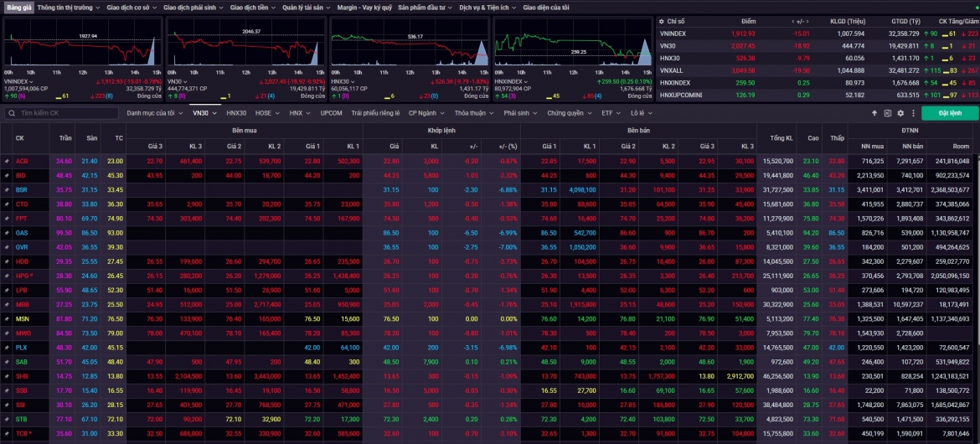Image resolution: width=980 pixels, height=444 pixels.
Task: Click the Tìm kiếm CK search field
Action: click(62, 113)
